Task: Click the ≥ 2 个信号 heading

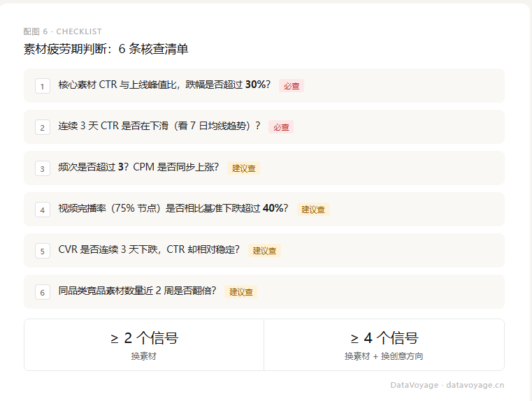Action: click(x=144, y=338)
